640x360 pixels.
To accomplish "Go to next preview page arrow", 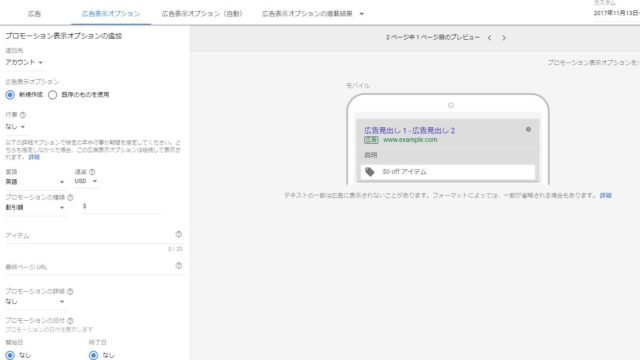I will pyautogui.click(x=504, y=38).
